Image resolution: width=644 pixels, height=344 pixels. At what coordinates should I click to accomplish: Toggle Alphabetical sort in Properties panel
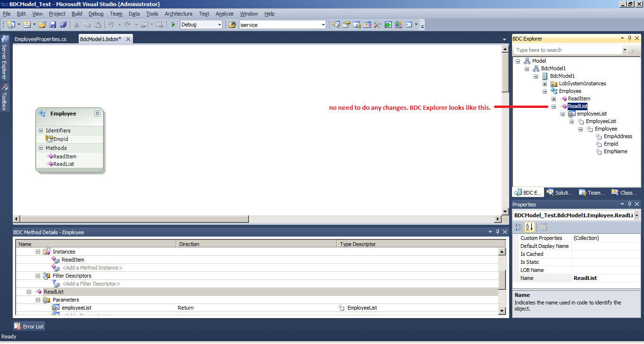[x=529, y=227]
